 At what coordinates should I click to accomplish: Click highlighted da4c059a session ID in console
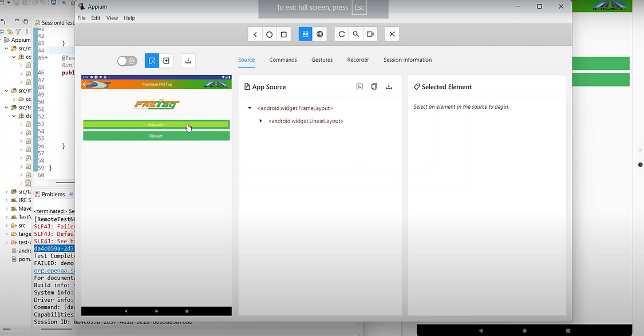point(54,248)
